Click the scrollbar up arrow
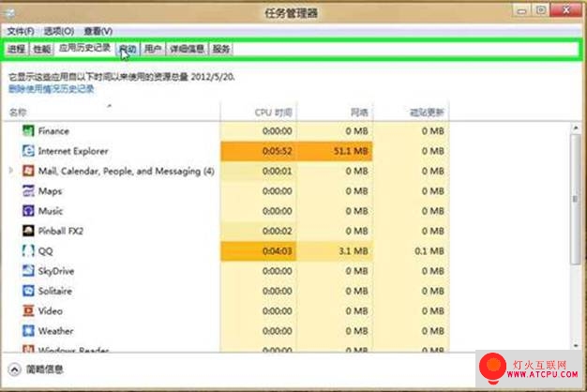Viewport: 587px width, 392px height. coord(576,128)
